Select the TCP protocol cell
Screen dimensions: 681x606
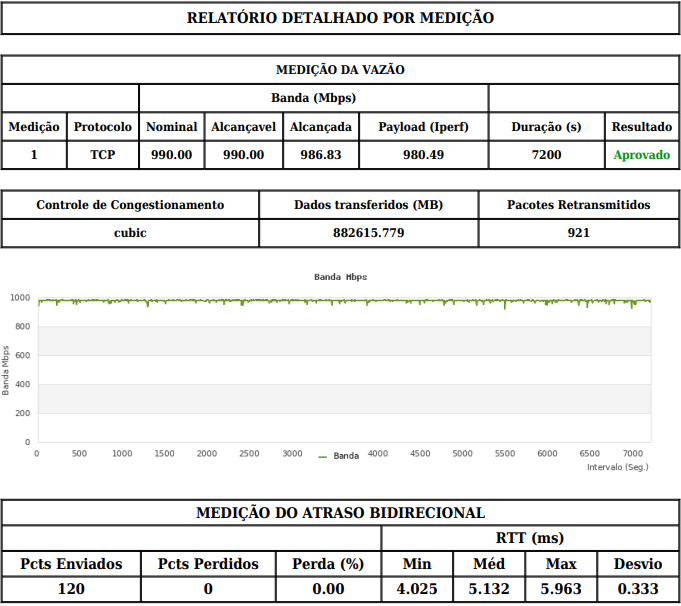pyautogui.click(x=102, y=155)
